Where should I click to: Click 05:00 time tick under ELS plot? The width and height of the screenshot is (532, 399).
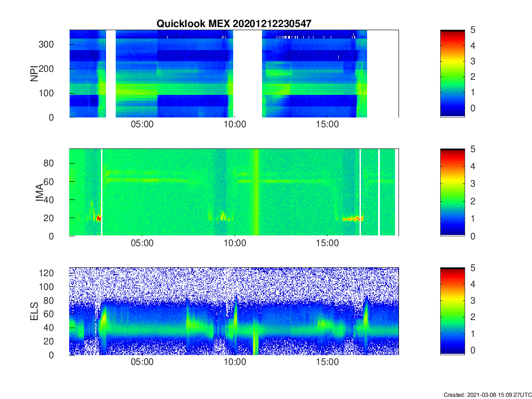coord(142,362)
